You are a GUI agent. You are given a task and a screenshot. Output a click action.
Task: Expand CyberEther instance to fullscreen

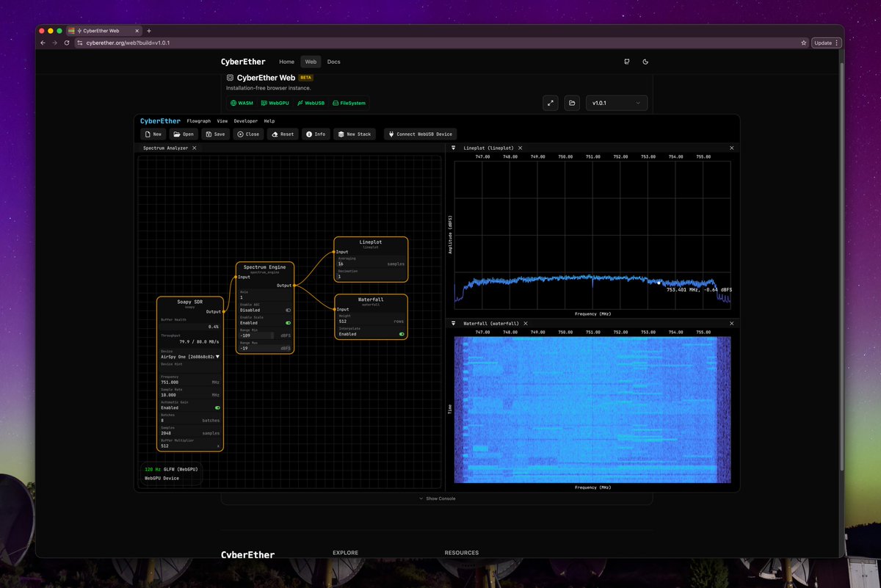[x=551, y=104]
